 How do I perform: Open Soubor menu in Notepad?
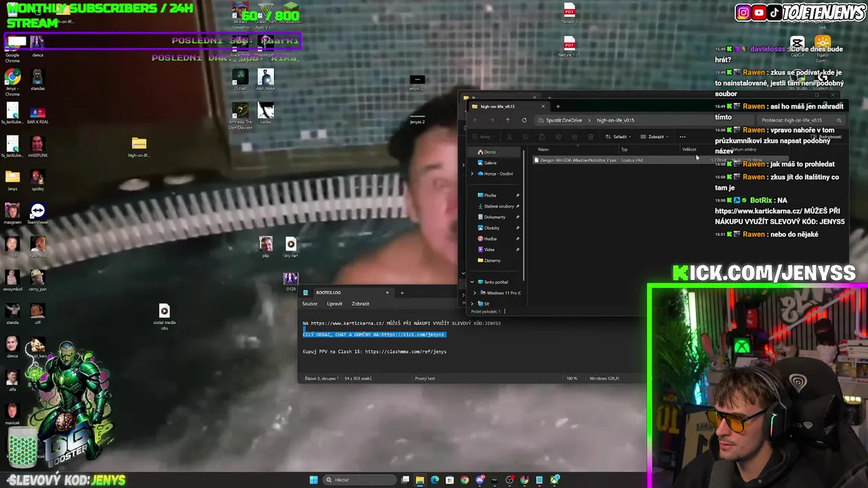pyautogui.click(x=310, y=304)
